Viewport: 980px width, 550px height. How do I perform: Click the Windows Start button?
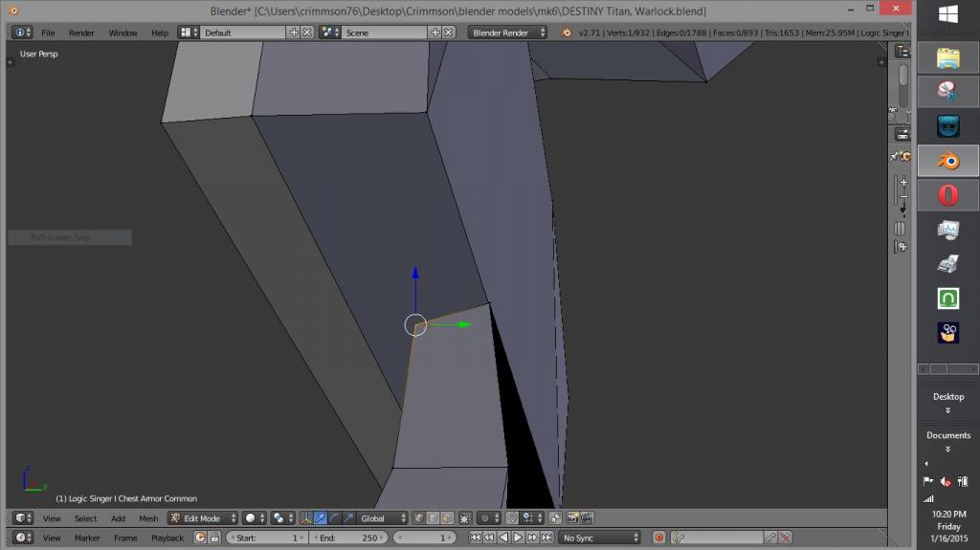click(948, 15)
